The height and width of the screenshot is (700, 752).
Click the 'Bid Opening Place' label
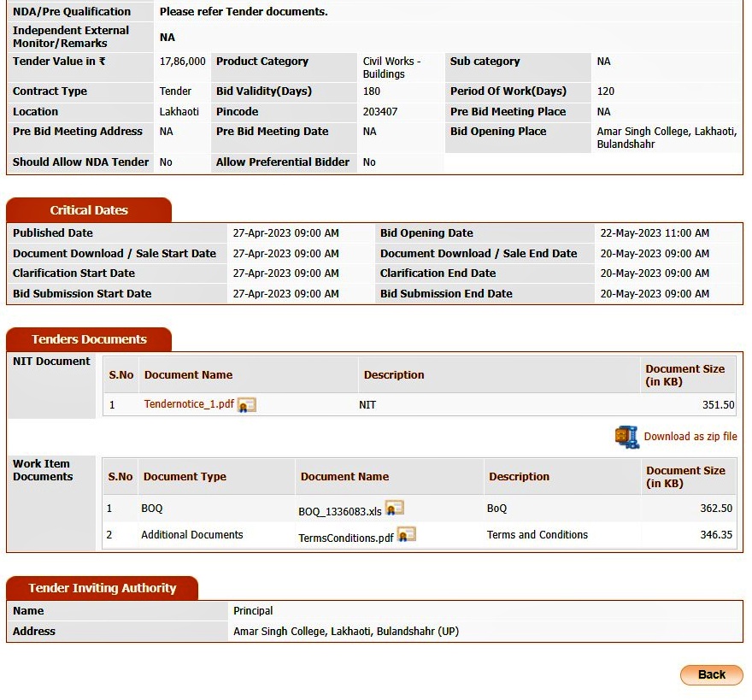click(x=498, y=132)
